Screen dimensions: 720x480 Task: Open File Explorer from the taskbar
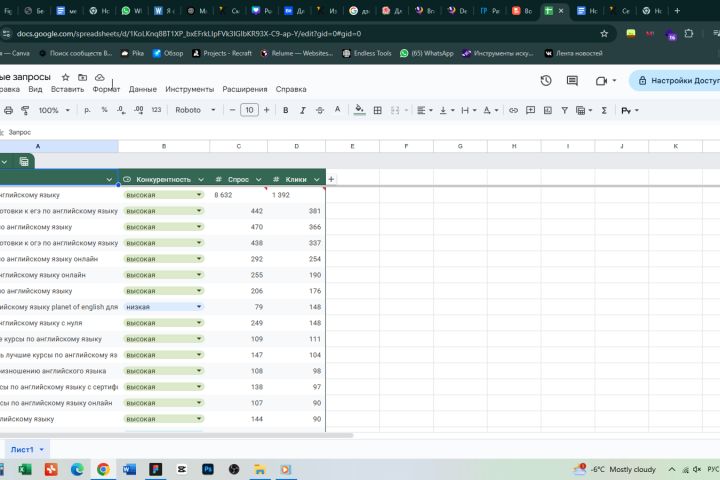tap(259, 469)
